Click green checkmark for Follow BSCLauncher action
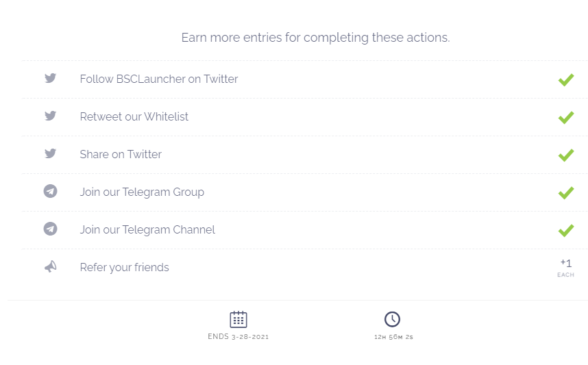Viewport: 588px width, 365px height. pos(565,79)
